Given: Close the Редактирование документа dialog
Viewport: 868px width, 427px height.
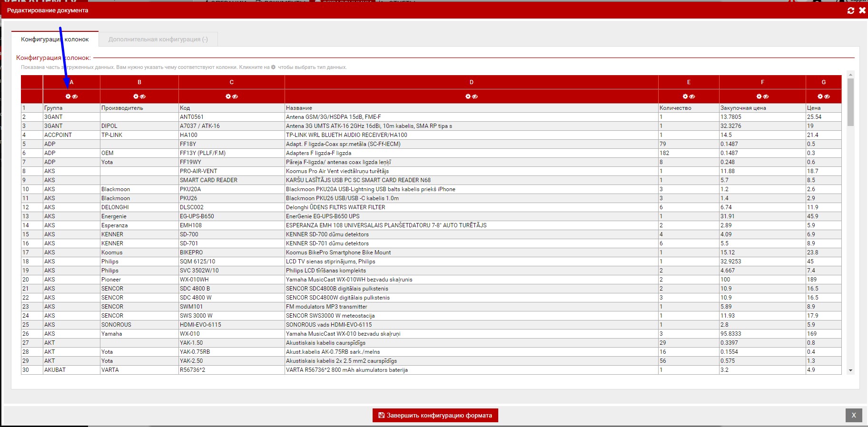Looking at the screenshot, I should click(862, 10).
